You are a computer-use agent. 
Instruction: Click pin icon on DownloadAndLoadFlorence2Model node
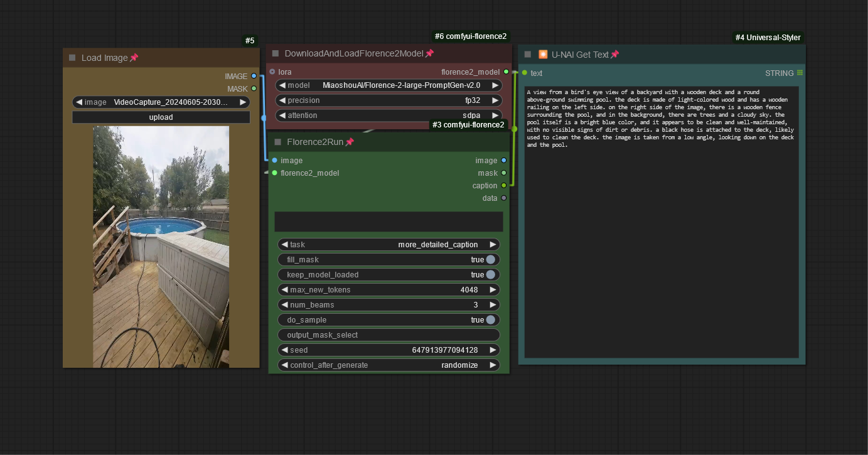(x=429, y=53)
